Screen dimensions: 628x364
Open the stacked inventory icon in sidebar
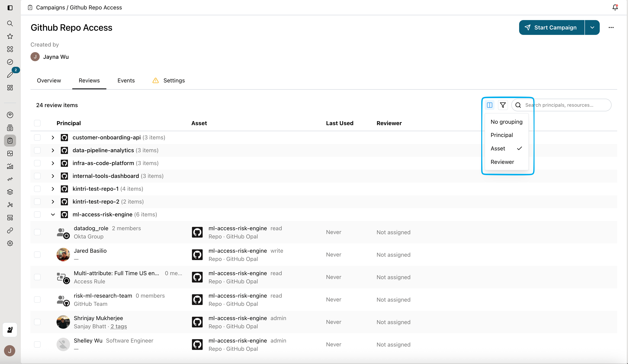click(x=10, y=128)
